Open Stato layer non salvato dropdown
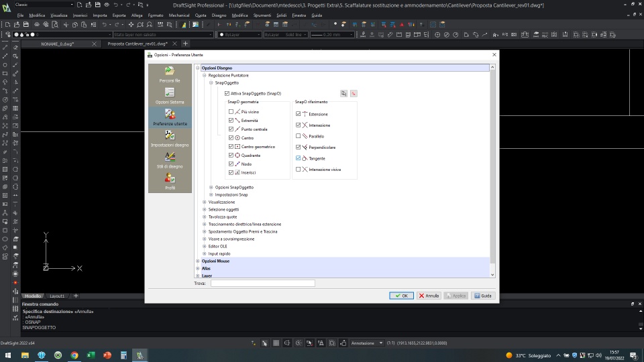The height and width of the screenshot is (362, 644). [162, 35]
